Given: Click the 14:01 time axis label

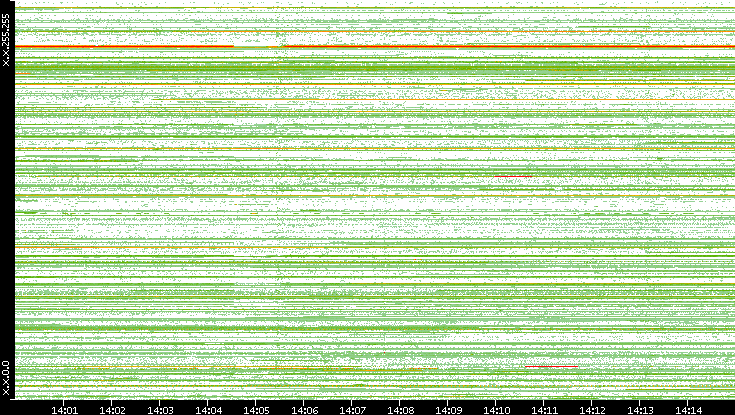Looking at the screenshot, I should tap(64, 410).
